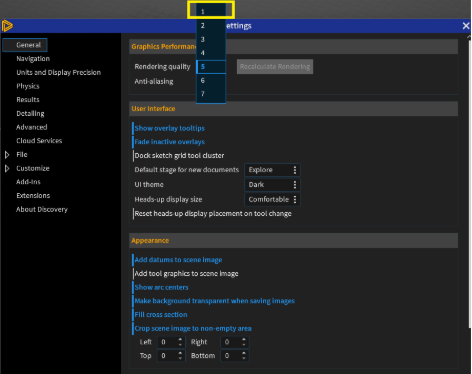Screen dimensions: 472x374
Task: Decrease the Bottom crop value
Action: 244,359
